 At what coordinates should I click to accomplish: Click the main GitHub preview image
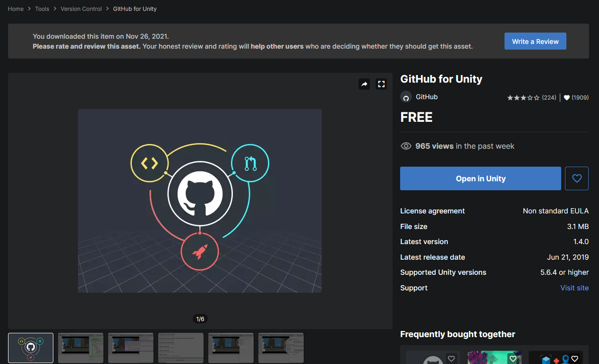[200, 201]
